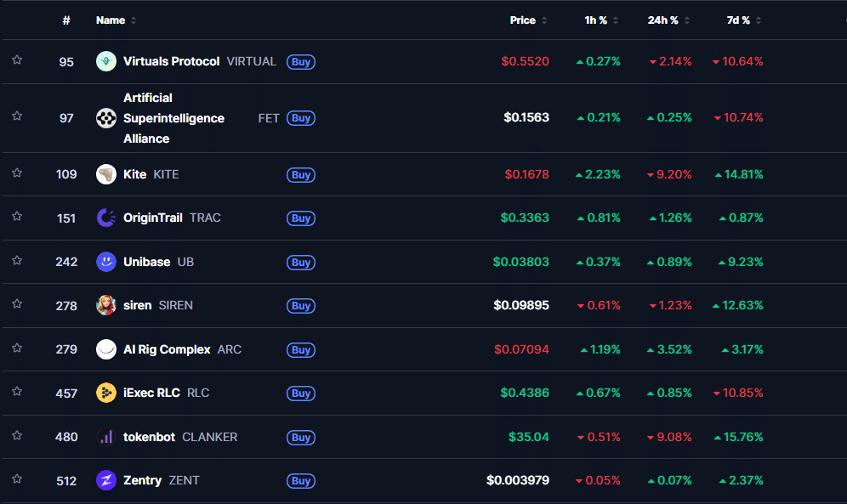Screen dimensions: 847x504
Task: Sort by 24h % change
Action: pos(663,20)
